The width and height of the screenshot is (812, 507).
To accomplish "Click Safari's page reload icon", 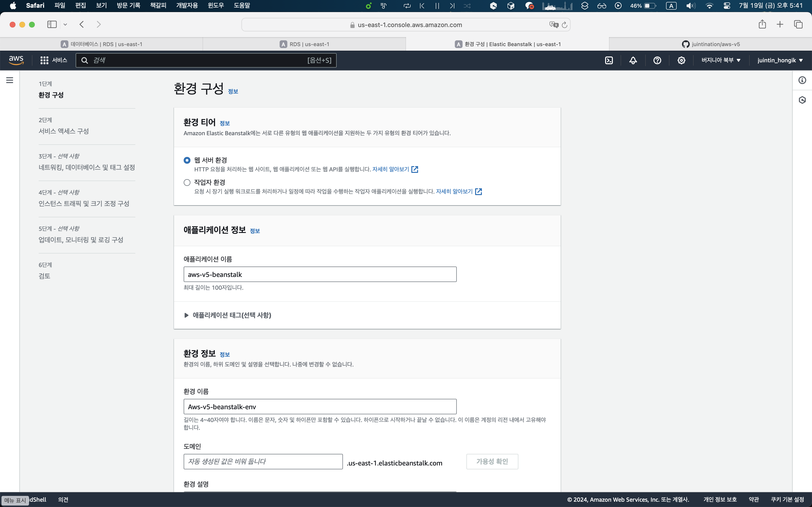I will [x=564, y=25].
